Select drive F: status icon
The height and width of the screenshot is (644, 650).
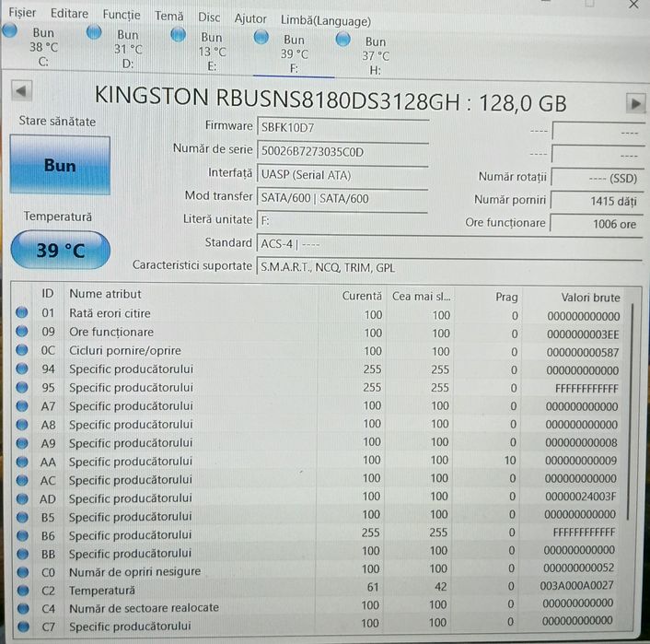261,38
